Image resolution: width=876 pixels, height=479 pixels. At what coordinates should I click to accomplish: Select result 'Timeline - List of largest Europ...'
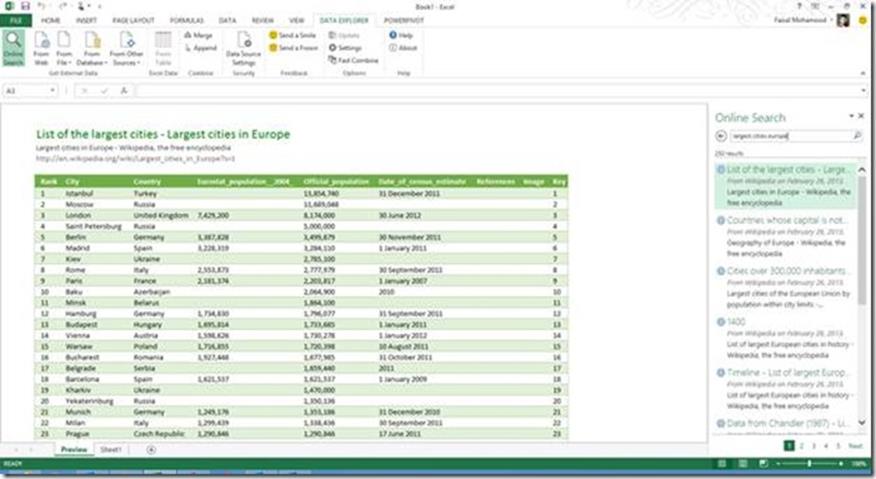tap(784, 389)
